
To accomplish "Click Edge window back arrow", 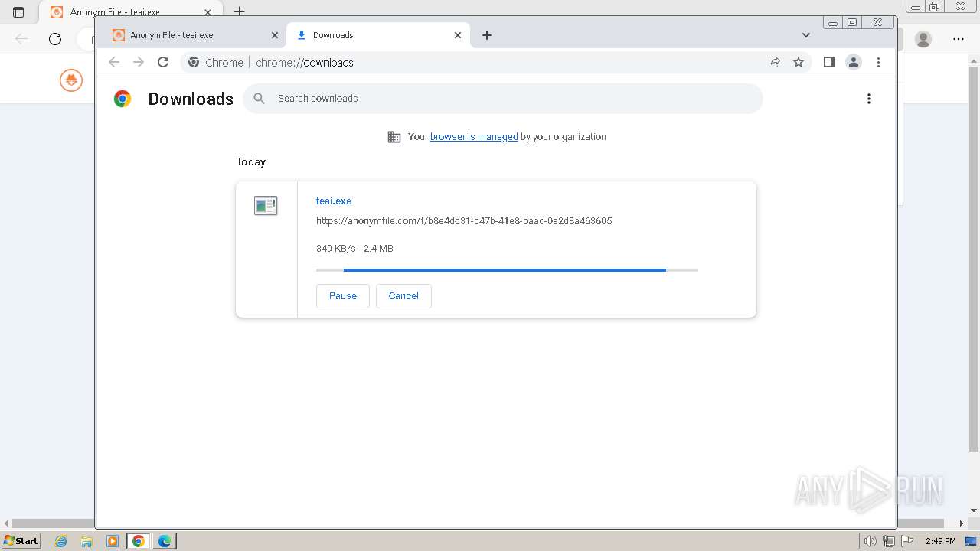I will click(21, 39).
